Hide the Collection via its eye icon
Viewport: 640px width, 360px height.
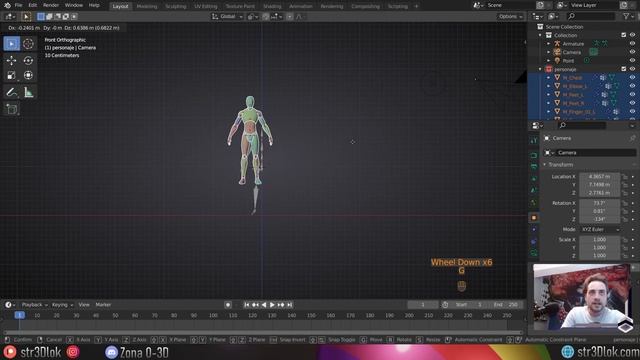pos(632,35)
